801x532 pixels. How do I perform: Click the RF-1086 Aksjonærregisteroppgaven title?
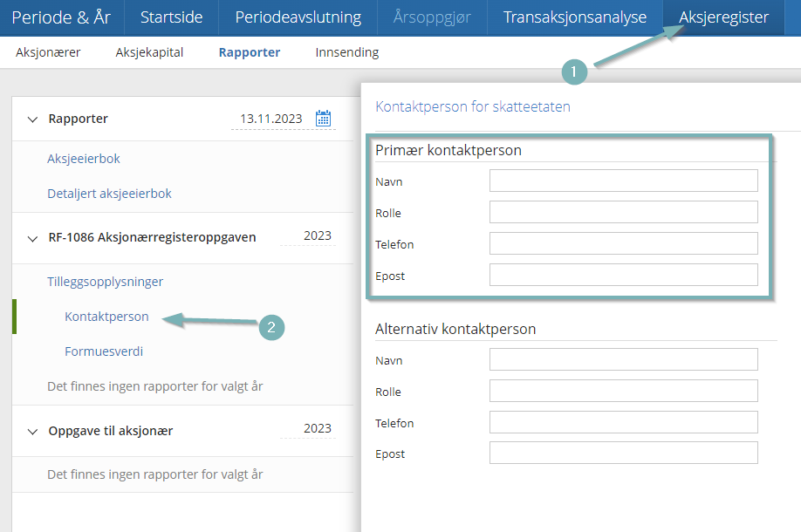[x=152, y=237]
